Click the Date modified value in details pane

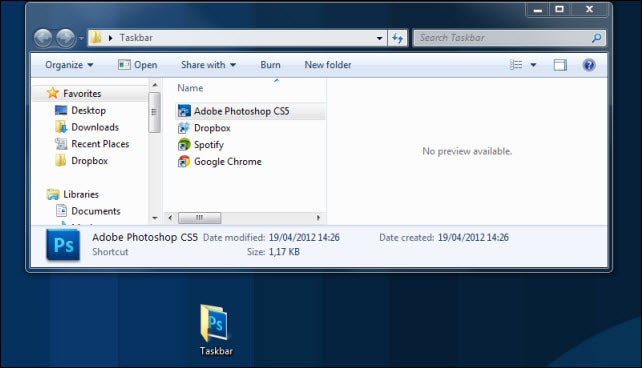coord(304,237)
